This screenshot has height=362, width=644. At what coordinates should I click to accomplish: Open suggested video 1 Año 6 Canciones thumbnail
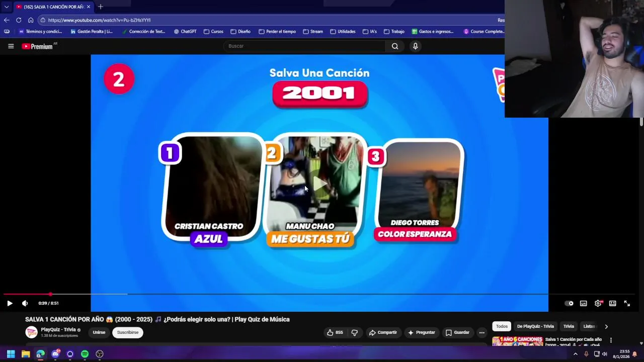(x=517, y=342)
